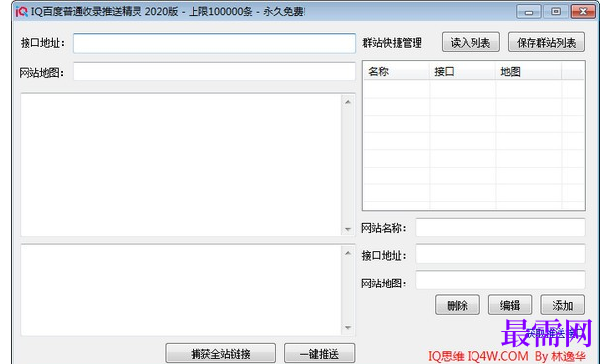
Task: Click the 编辑 button
Action: click(x=510, y=305)
